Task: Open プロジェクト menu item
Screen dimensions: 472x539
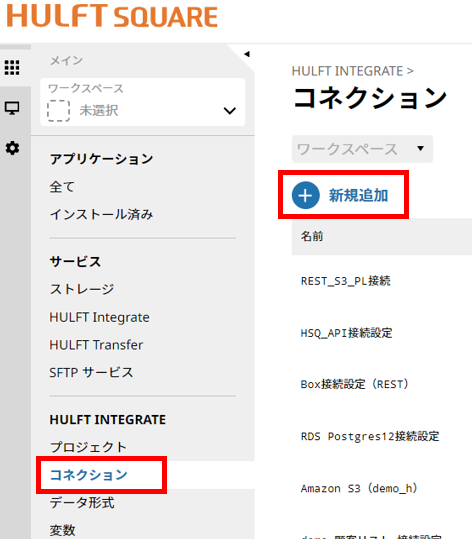Action: pyautogui.click(x=88, y=447)
